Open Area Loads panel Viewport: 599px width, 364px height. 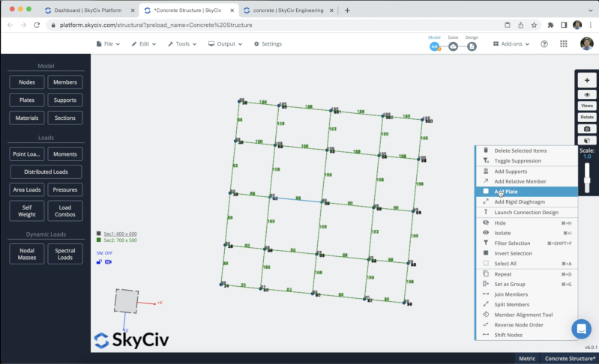tap(27, 189)
